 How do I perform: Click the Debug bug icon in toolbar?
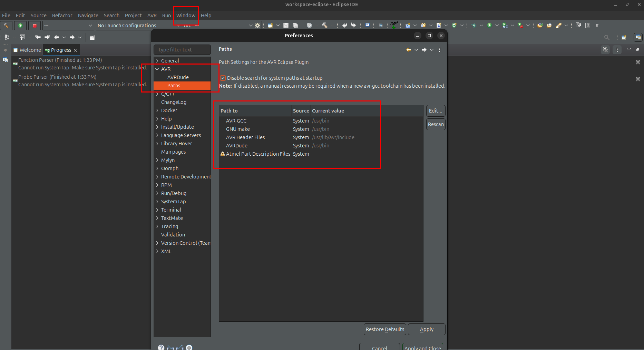(x=474, y=25)
